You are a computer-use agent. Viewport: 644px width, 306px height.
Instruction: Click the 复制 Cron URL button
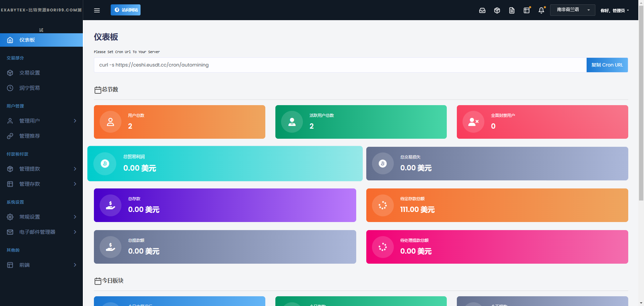[x=607, y=65]
